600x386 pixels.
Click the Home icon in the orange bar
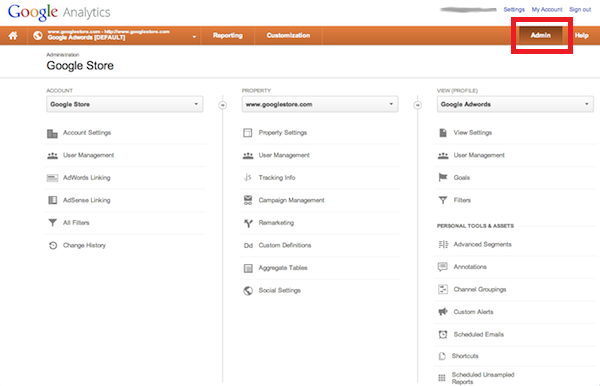point(13,36)
